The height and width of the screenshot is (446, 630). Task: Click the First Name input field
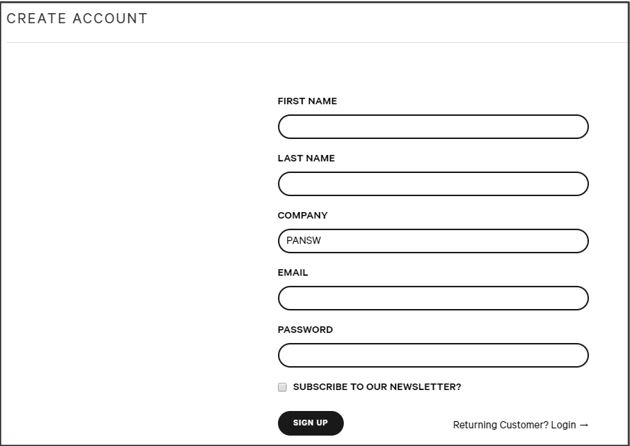(x=432, y=127)
